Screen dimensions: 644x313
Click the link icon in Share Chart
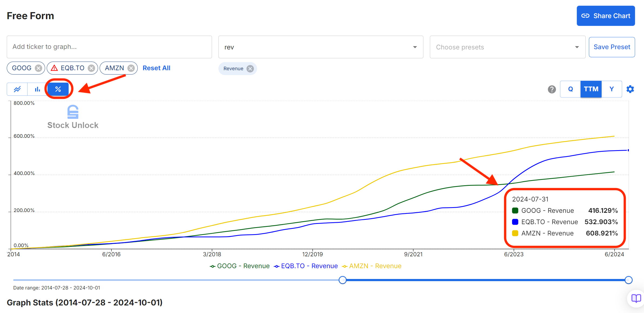(x=585, y=16)
